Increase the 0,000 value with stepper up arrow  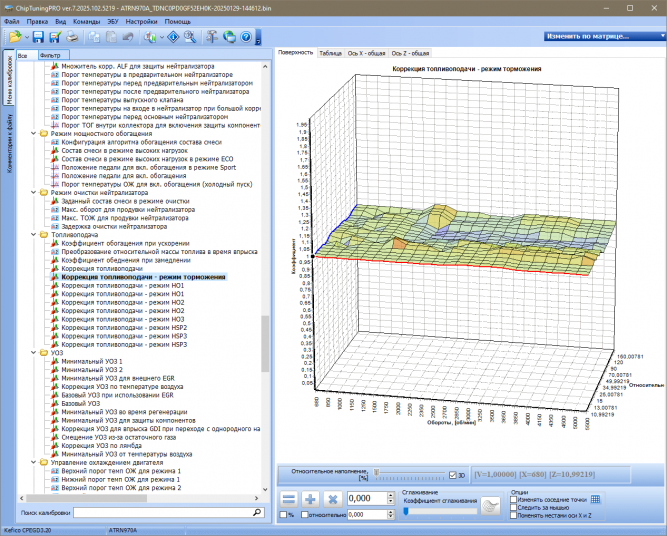tap(391, 495)
